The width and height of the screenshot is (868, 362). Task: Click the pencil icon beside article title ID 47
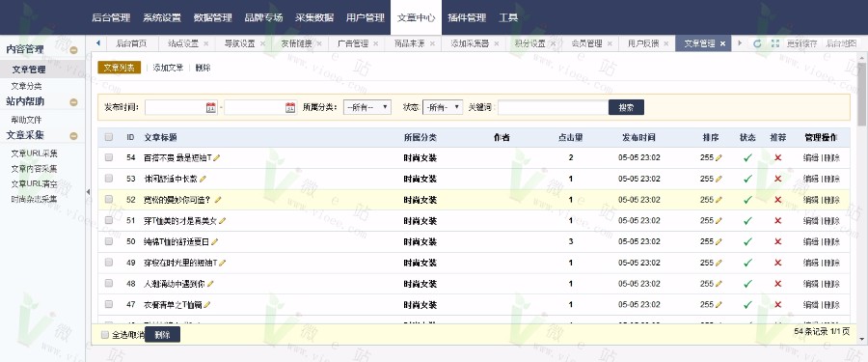pos(207,305)
